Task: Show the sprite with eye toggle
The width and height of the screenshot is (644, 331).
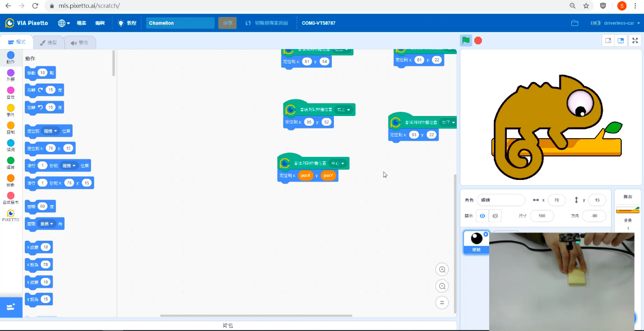Action: 482,216
